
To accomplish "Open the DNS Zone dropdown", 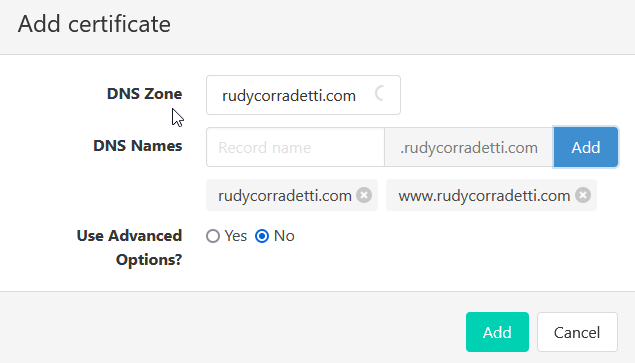I will [303, 95].
